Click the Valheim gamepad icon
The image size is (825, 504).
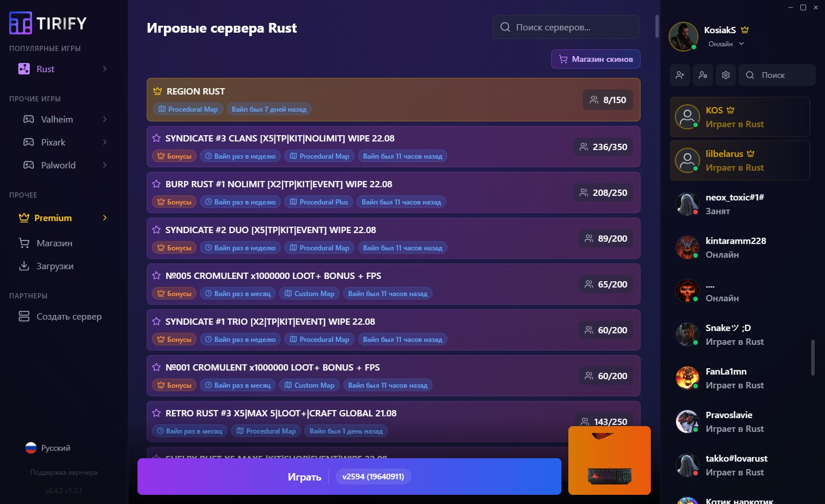tap(29, 119)
